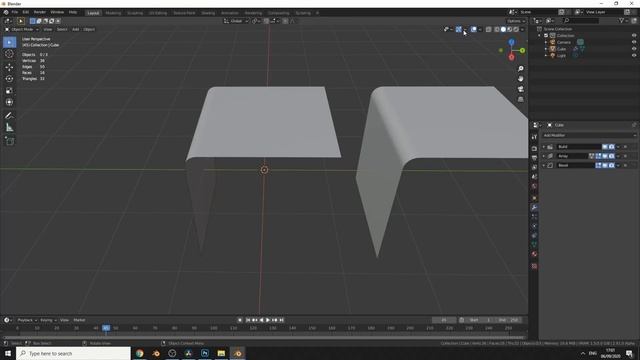Viewport: 640px width, 360px height.
Task: Open the File menu
Action: pos(15,12)
